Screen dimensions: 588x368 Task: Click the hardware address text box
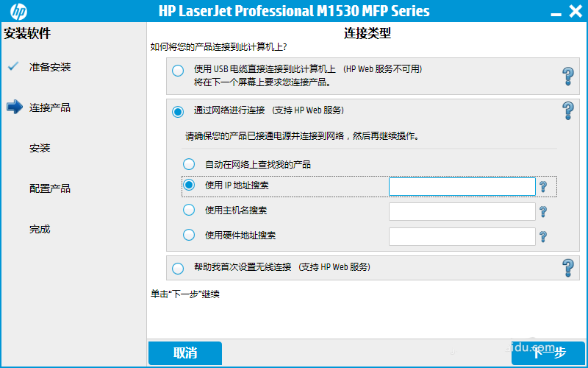[462, 237]
